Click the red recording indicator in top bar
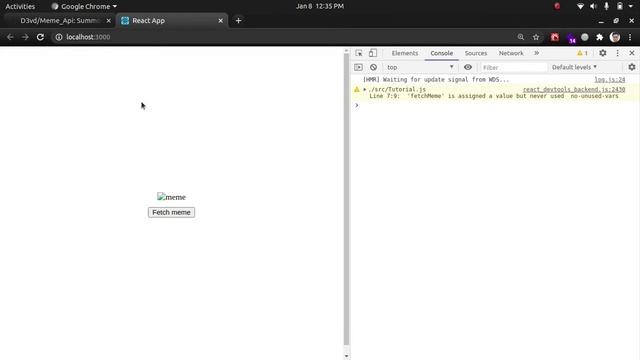 (557, 6)
